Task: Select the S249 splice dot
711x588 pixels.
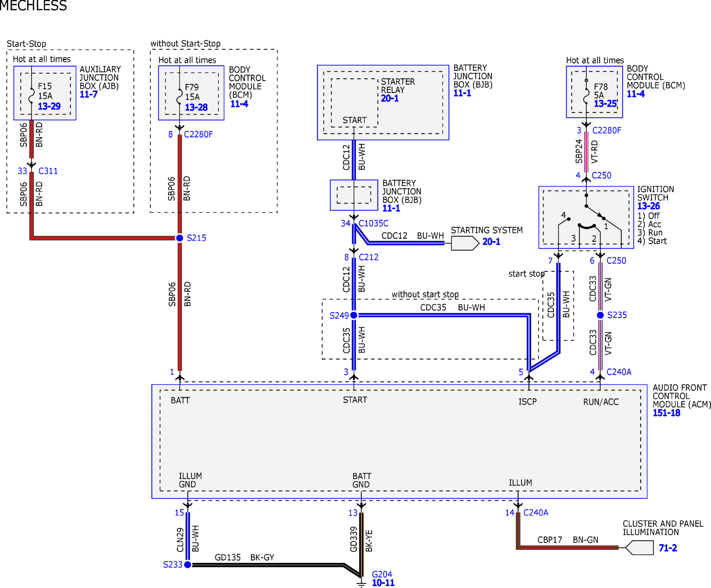Action: (x=354, y=315)
